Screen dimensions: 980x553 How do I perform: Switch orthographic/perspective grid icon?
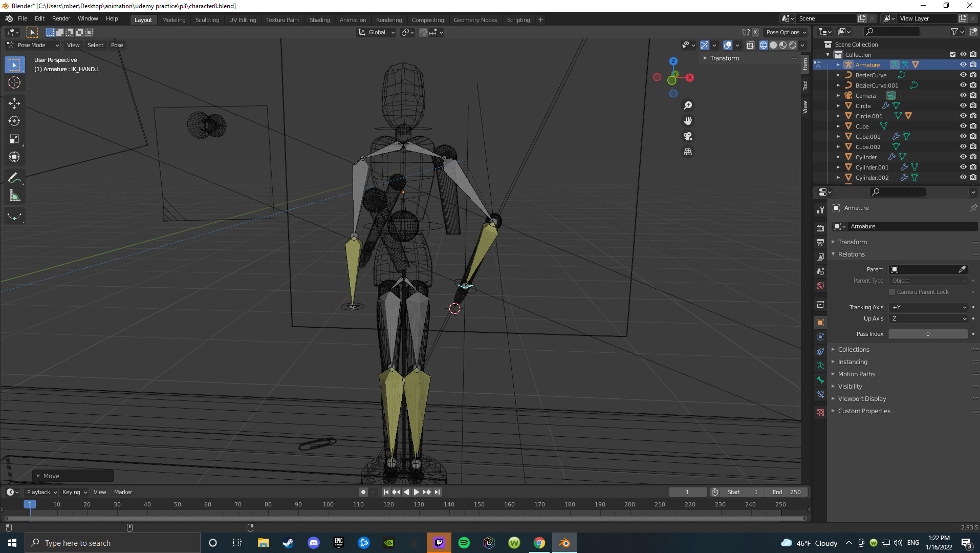(688, 152)
